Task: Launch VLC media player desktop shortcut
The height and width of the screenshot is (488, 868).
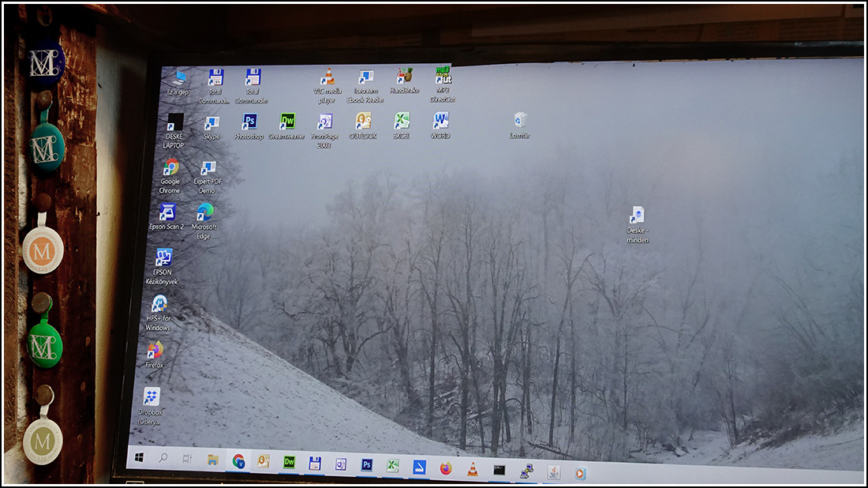Action: tap(327, 86)
